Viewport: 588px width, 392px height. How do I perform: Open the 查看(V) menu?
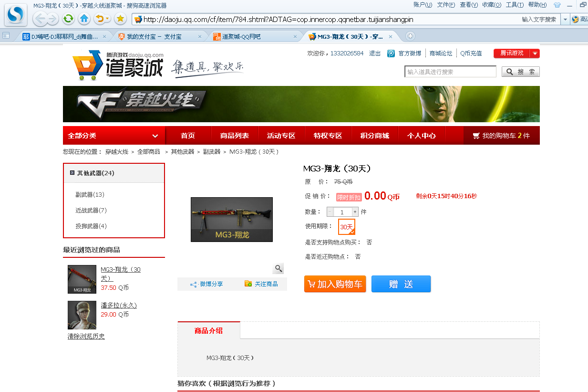(469, 5)
